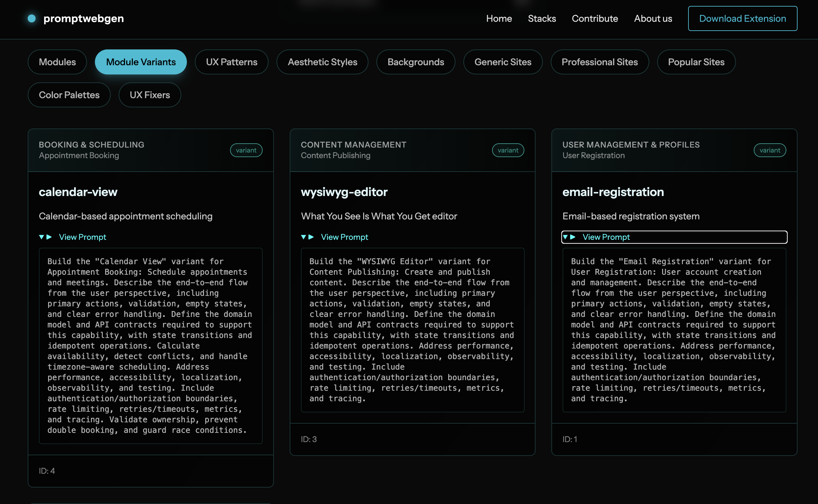Click the 'ID: 4' footer label

[x=47, y=471]
